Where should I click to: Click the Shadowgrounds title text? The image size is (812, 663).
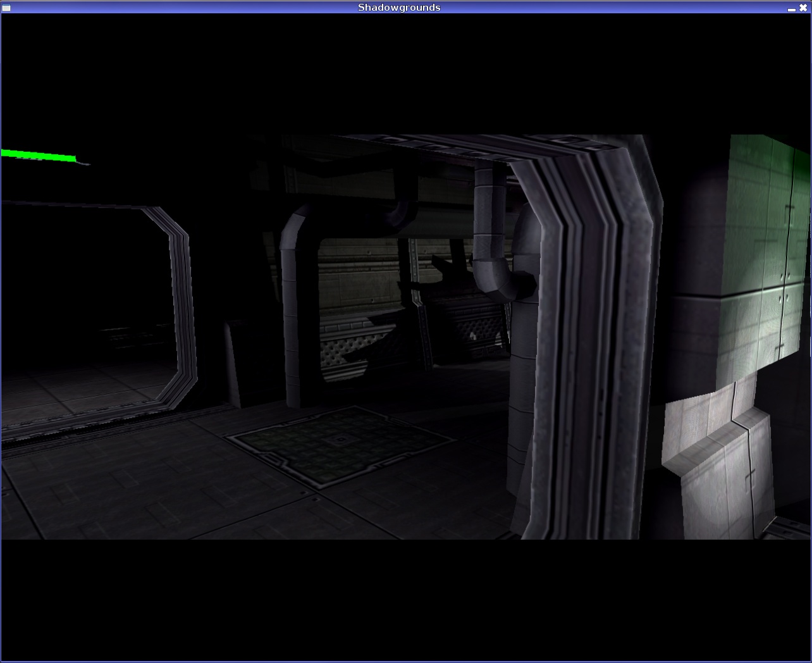pyautogui.click(x=399, y=8)
